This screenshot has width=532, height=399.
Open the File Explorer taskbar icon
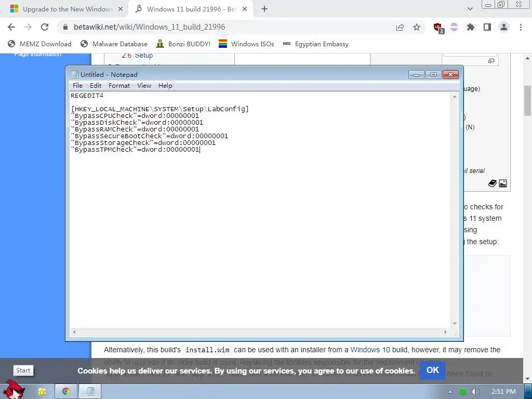click(x=42, y=392)
